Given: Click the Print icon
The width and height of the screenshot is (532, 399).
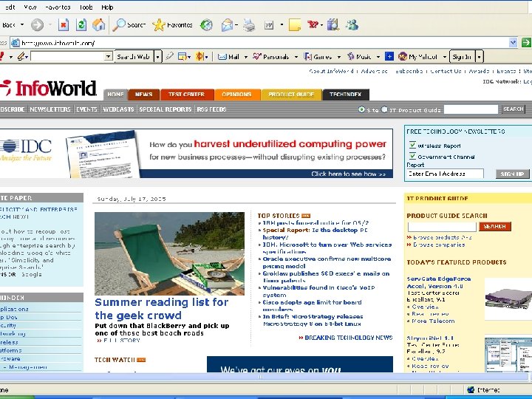Looking at the screenshot, I should [x=249, y=25].
